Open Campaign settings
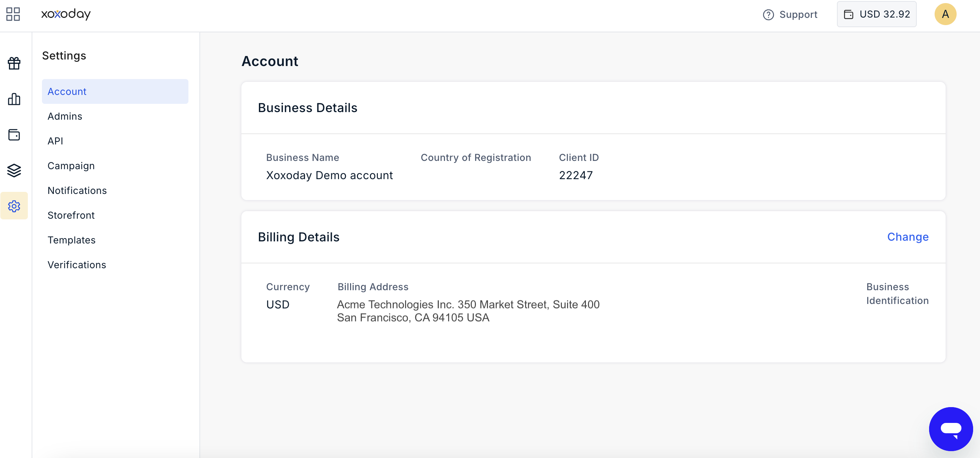 coord(71,166)
